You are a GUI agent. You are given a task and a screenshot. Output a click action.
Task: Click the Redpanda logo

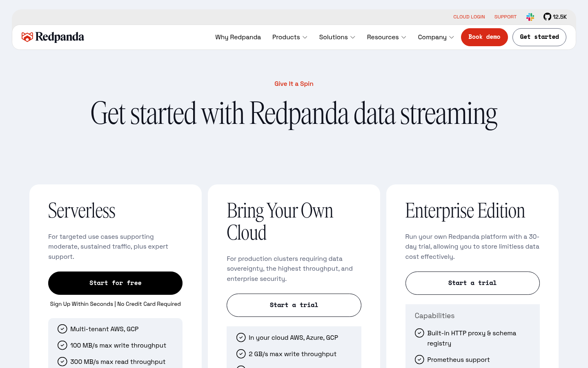(x=53, y=37)
